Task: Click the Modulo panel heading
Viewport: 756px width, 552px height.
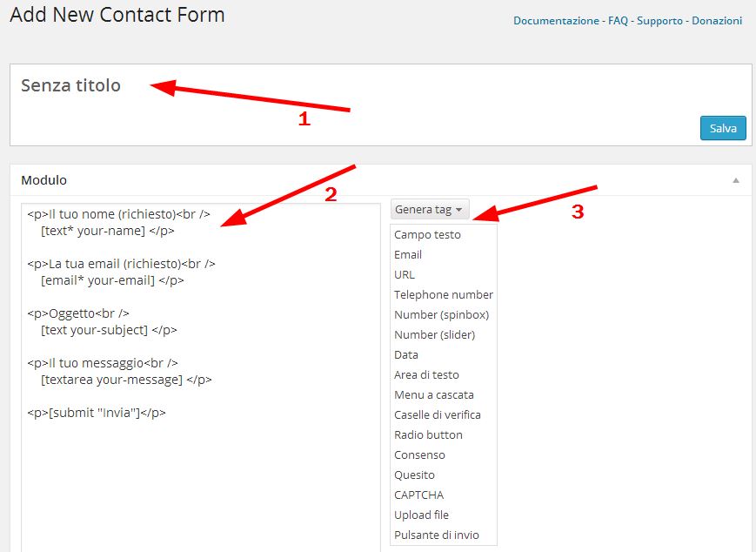Action: (43, 180)
